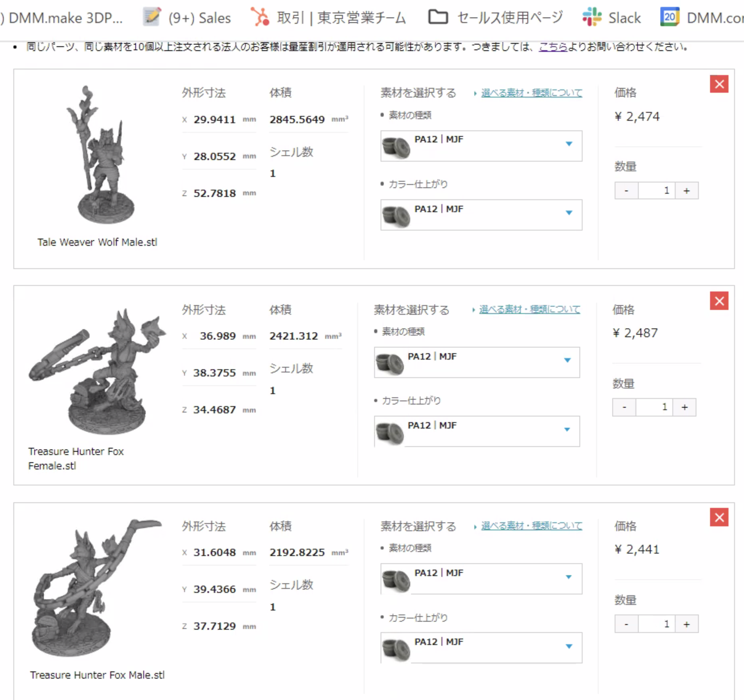Open the 選べる素材・種類について link
Viewport: 744px width, 700px height.
point(532,92)
